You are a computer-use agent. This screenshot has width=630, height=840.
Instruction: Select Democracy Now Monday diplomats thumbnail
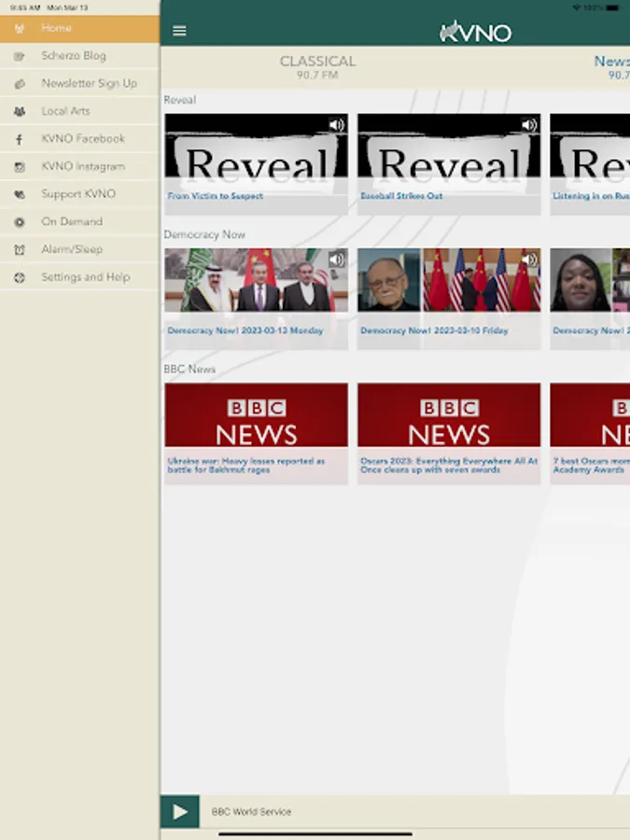pyautogui.click(x=256, y=280)
